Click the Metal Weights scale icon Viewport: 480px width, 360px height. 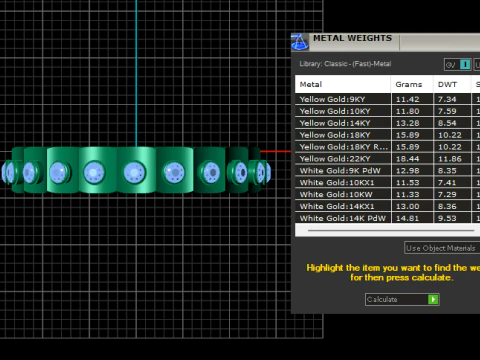point(300,42)
